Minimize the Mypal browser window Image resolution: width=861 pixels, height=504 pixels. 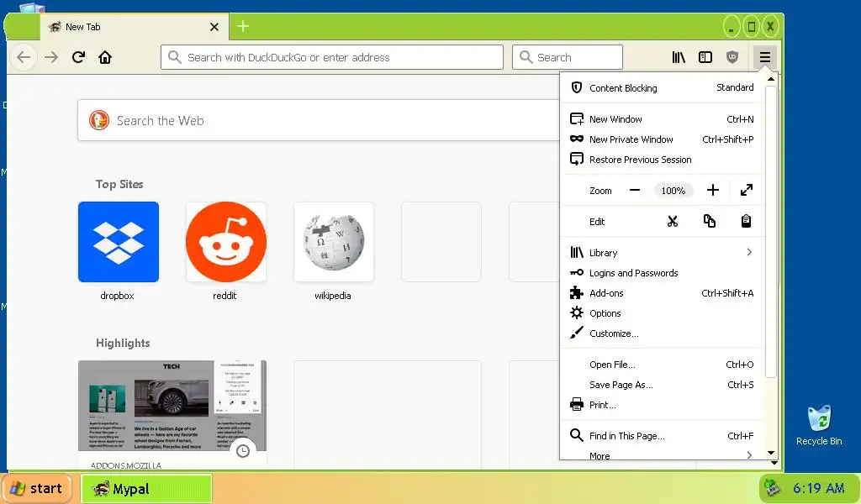(732, 26)
